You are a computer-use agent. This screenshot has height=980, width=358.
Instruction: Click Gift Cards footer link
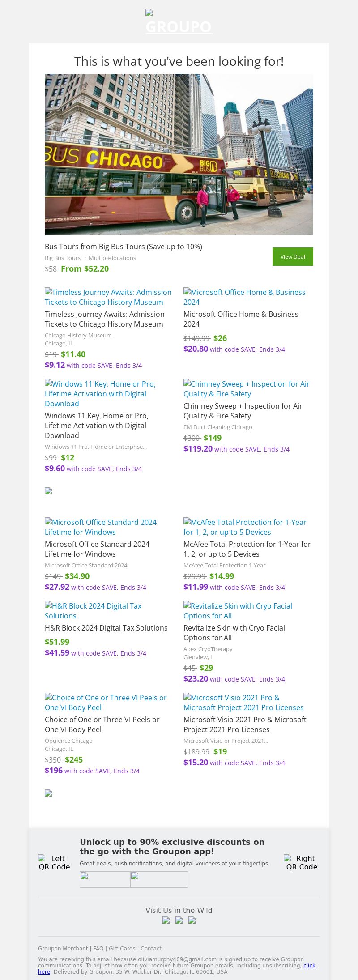pos(122,948)
